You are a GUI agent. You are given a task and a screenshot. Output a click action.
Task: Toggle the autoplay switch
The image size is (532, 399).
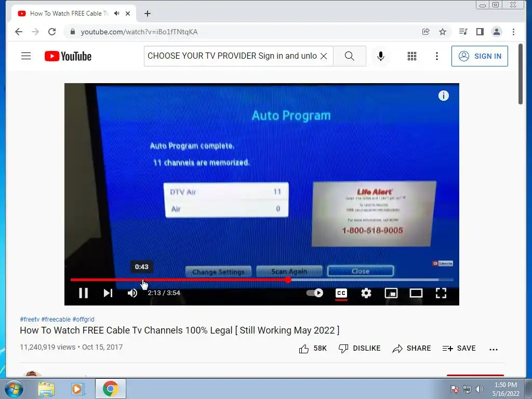coord(314,293)
